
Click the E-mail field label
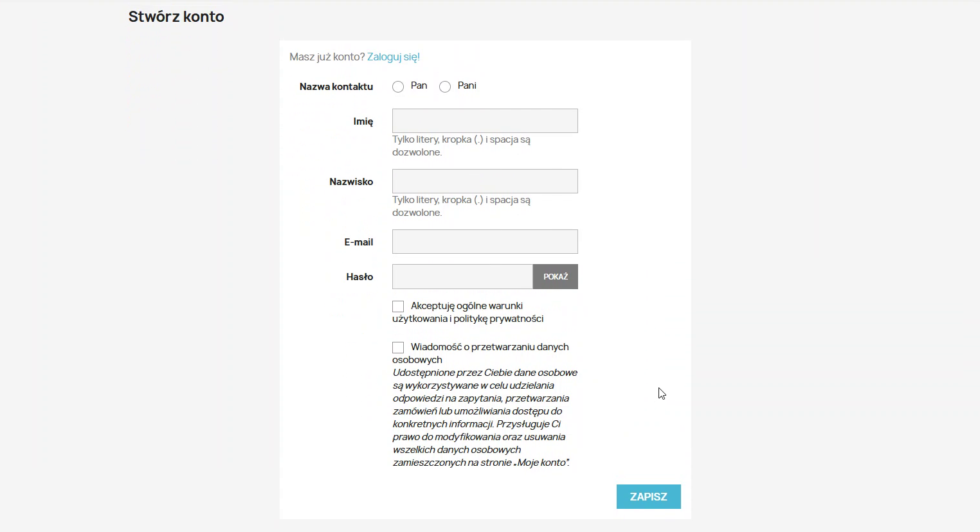pyautogui.click(x=358, y=242)
